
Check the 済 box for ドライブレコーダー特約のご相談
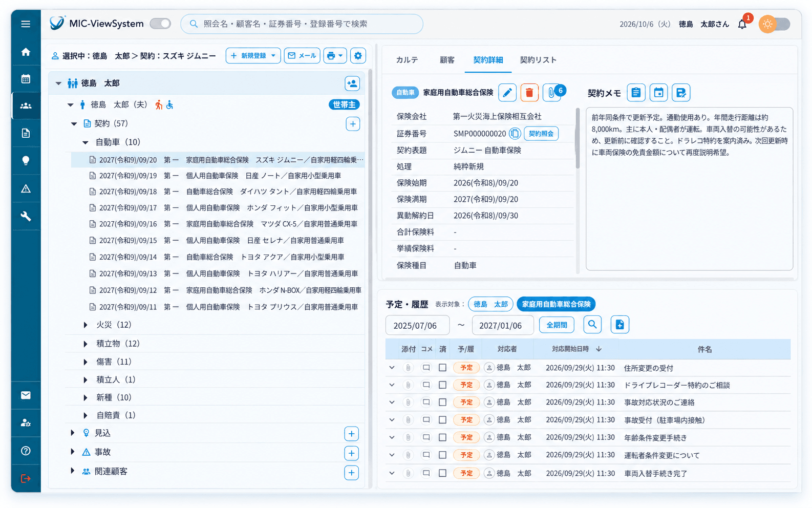click(x=442, y=385)
